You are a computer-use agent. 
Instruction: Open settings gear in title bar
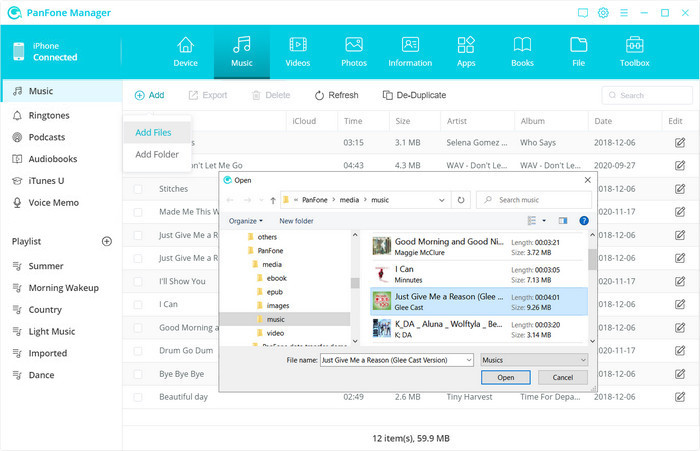(x=603, y=13)
